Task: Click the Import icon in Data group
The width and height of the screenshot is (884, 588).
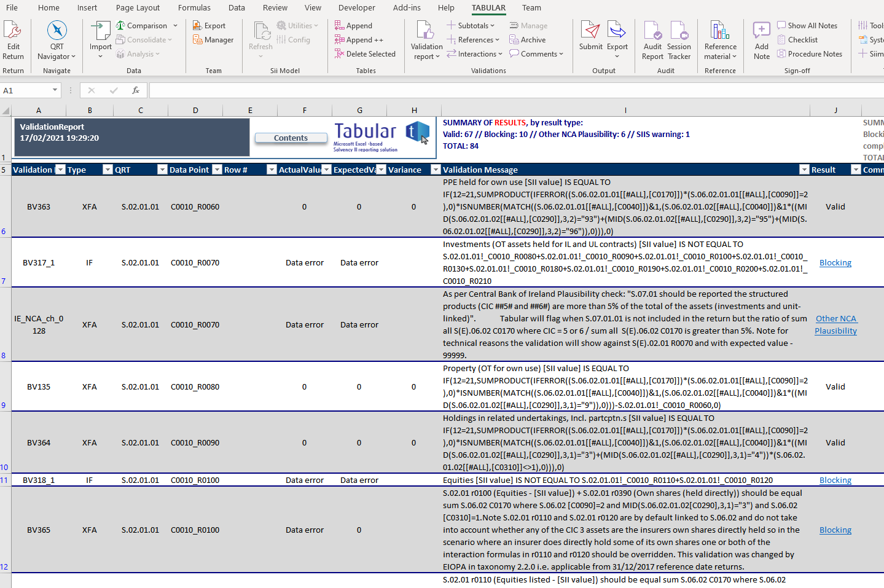Action: coord(100,31)
